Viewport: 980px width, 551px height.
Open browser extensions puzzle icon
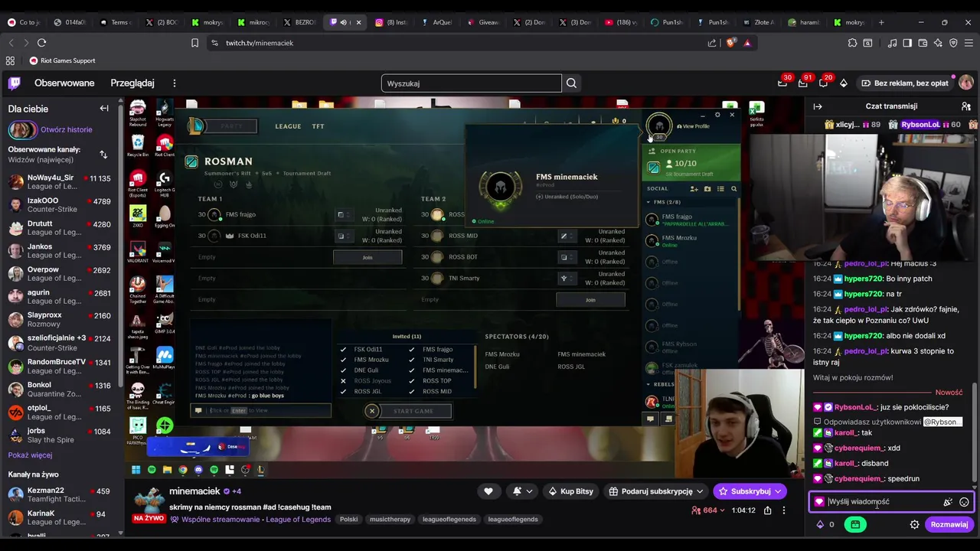tap(852, 43)
